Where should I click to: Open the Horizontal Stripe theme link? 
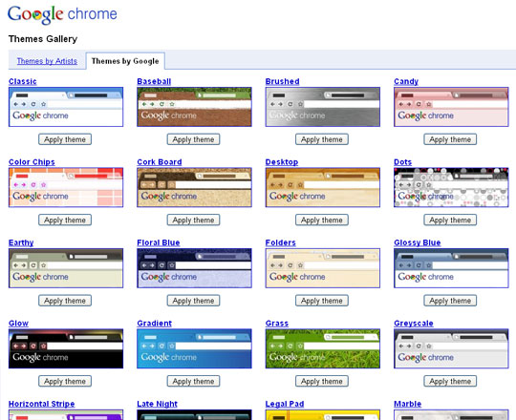(x=42, y=404)
